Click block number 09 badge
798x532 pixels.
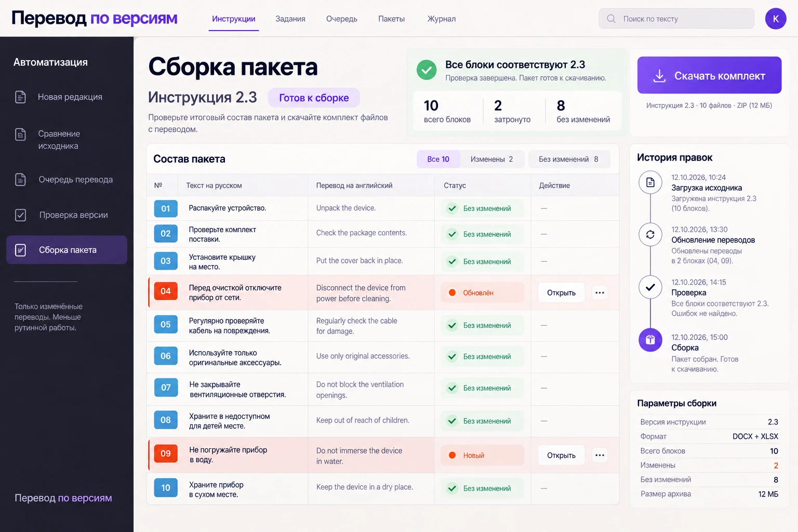(166, 454)
